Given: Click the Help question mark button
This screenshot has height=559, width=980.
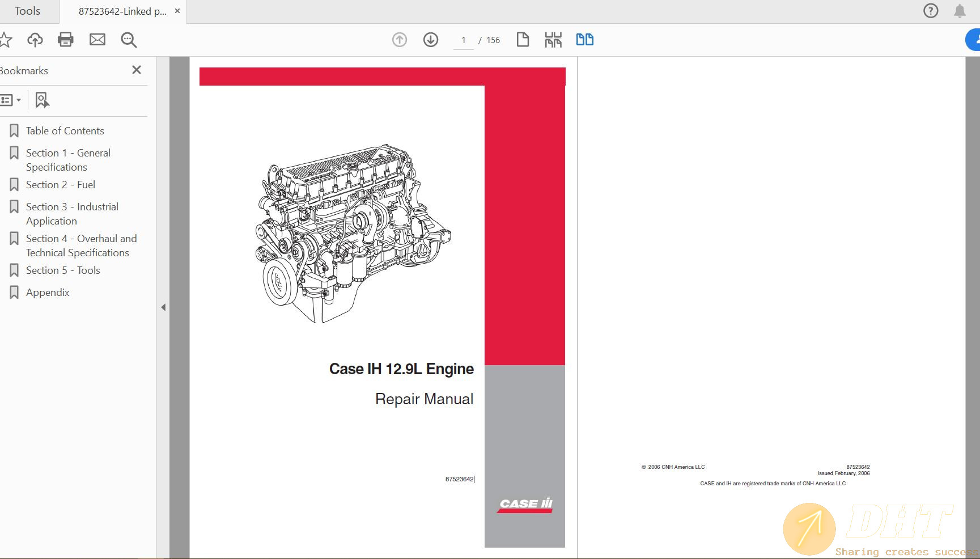Looking at the screenshot, I should click(930, 11).
